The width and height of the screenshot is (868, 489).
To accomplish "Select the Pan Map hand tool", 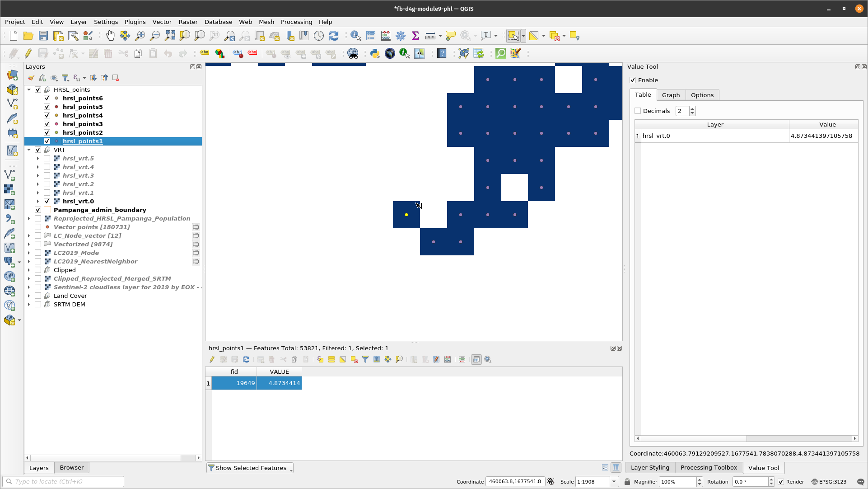I will pyautogui.click(x=110, y=36).
